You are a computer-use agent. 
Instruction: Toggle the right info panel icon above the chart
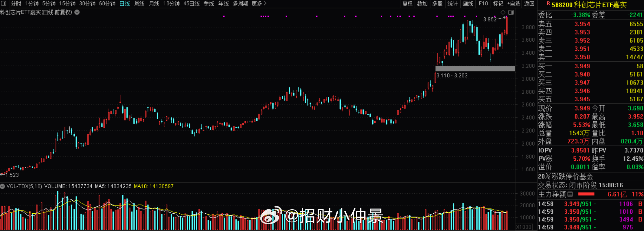[511, 12]
